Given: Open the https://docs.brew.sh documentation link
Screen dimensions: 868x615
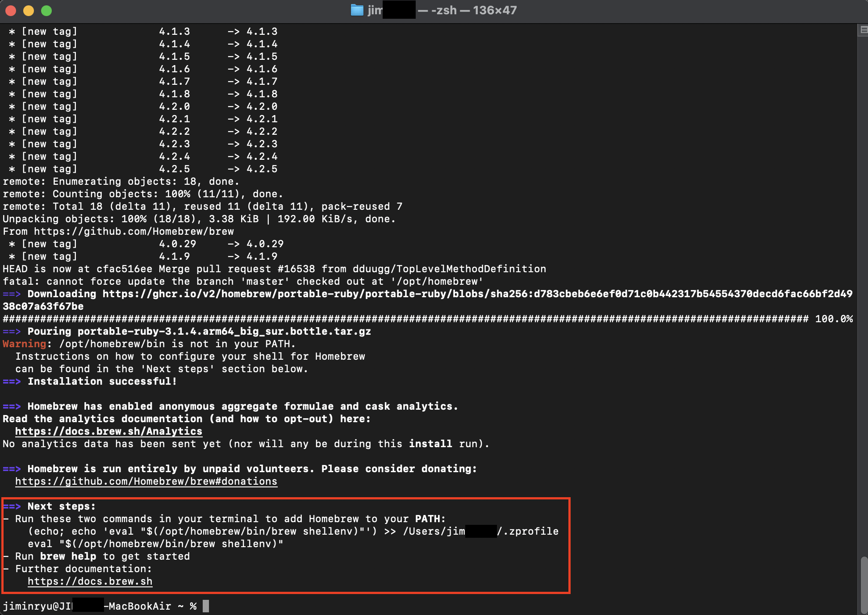Looking at the screenshot, I should point(90,581).
